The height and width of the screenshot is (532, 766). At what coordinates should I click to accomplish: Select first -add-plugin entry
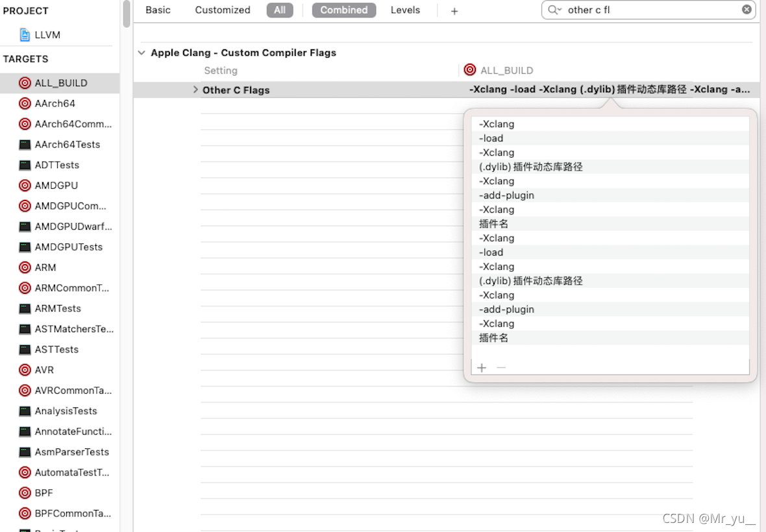pos(610,195)
